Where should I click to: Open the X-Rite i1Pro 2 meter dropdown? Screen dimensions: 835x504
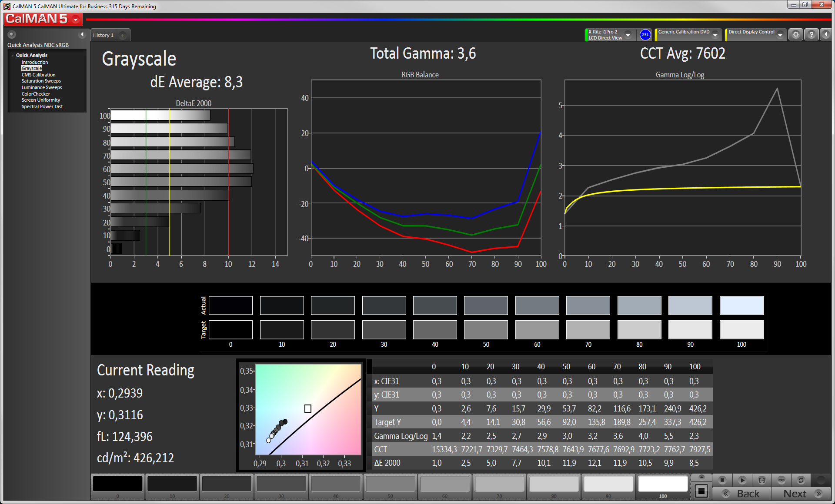click(x=628, y=35)
